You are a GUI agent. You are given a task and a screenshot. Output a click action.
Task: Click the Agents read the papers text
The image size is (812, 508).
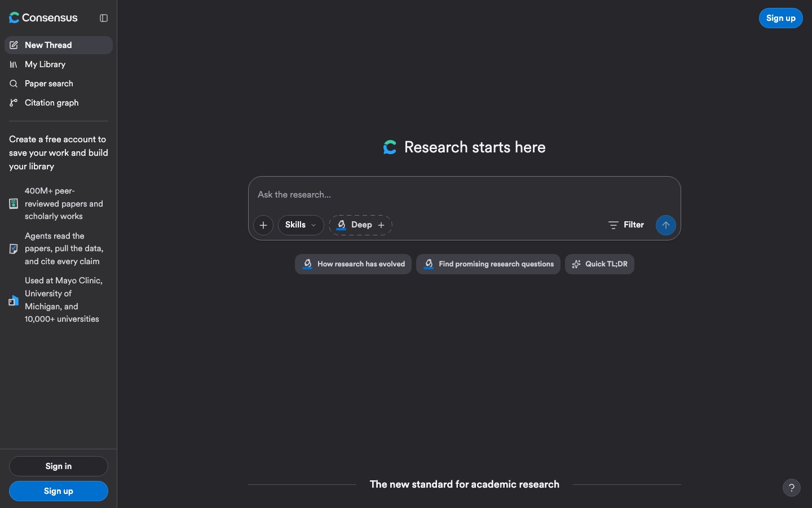pos(64,249)
